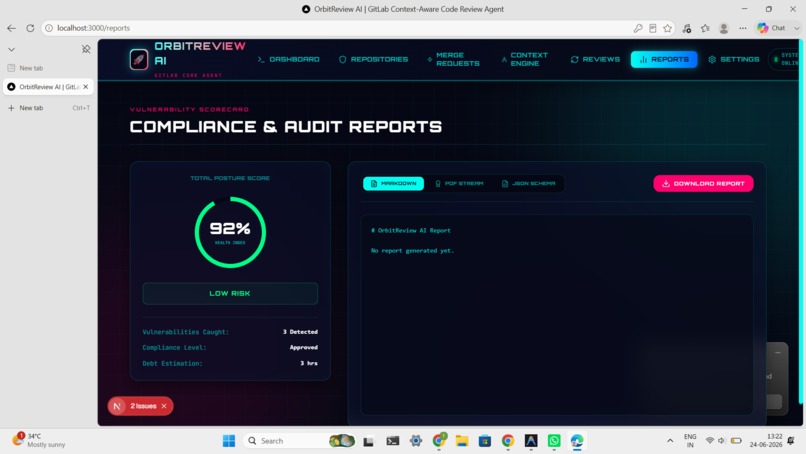Click the taskbar Search box
This screenshot has height=454, width=806.
300,441
